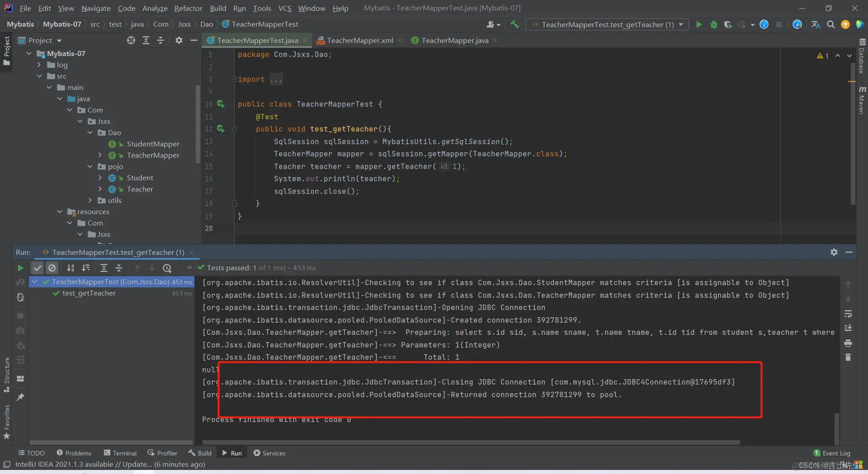This screenshot has width=868, height=474.
Task: Toggle soft-wrap in console output
Action: [848, 314]
